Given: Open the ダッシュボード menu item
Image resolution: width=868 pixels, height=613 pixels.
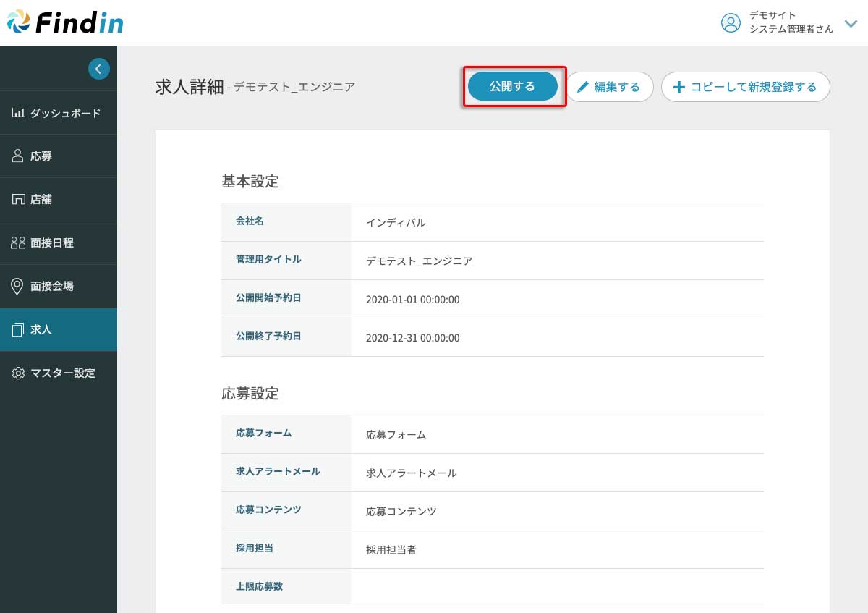Looking at the screenshot, I should pos(65,113).
